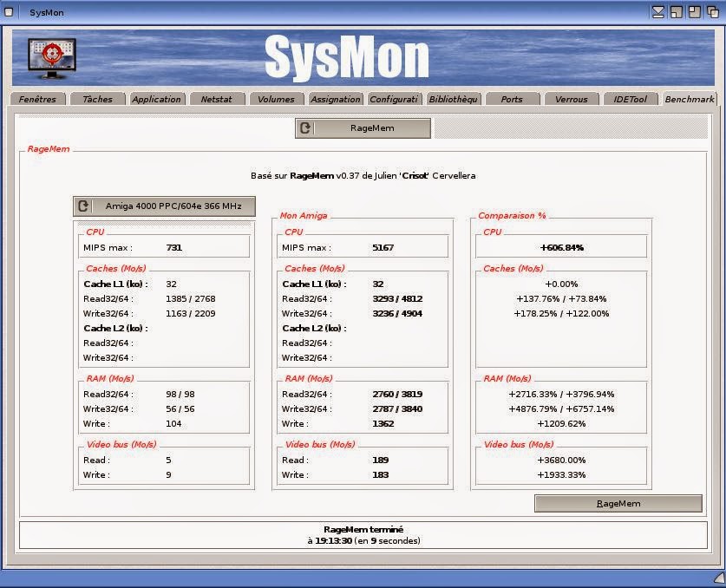Click the RageMem run button at bottom

click(x=618, y=503)
